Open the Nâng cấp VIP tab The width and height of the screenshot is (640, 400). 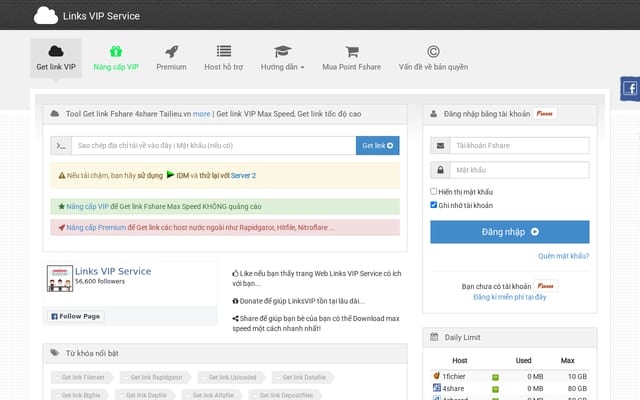(116, 58)
